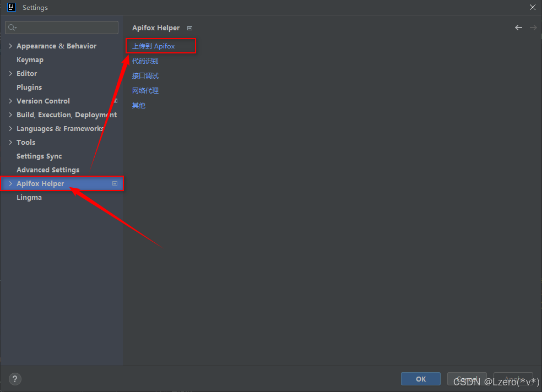
Task: Switch to the 代码识别 tab
Action: tap(145, 61)
